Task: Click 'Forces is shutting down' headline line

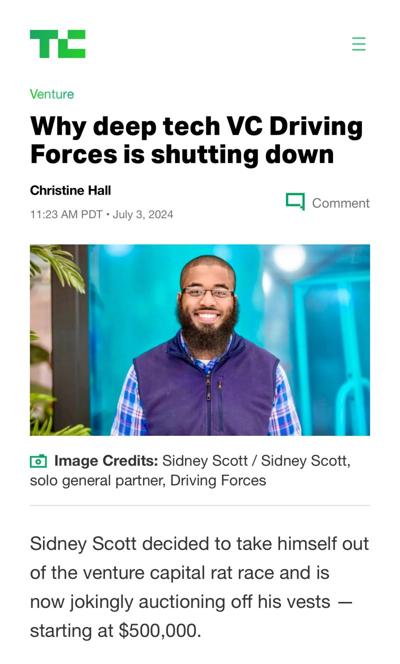Action: (x=182, y=154)
